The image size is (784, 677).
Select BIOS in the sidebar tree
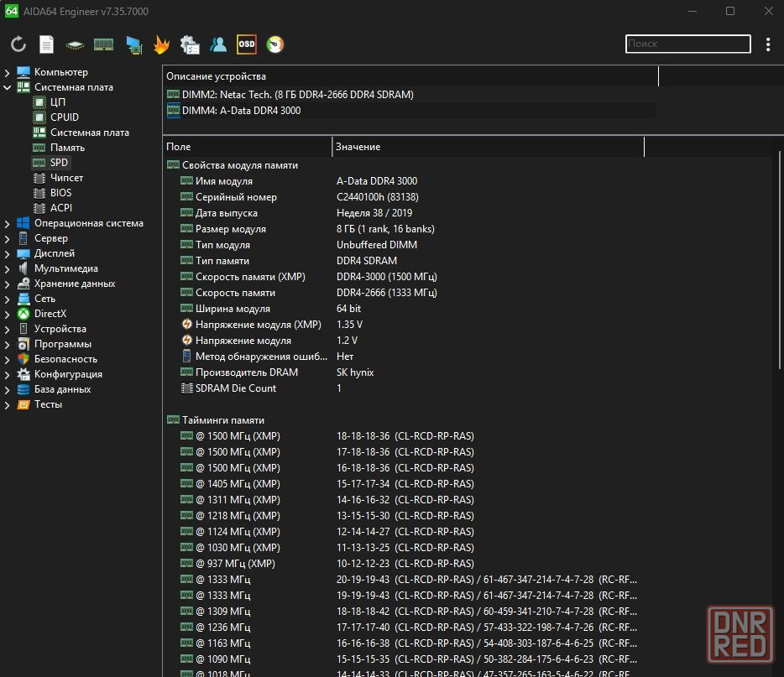tap(60, 193)
